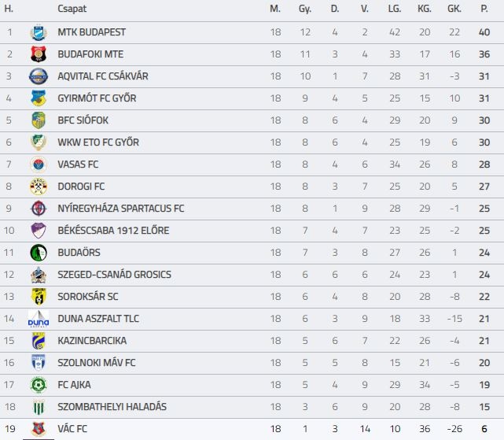Click the Vác FC club crest
This screenshot has height=440, width=504.
(39, 429)
